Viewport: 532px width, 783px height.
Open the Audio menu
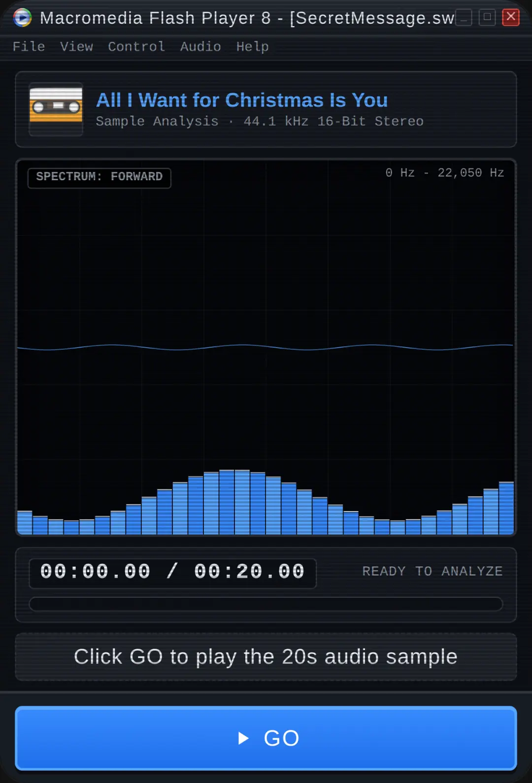(x=200, y=47)
